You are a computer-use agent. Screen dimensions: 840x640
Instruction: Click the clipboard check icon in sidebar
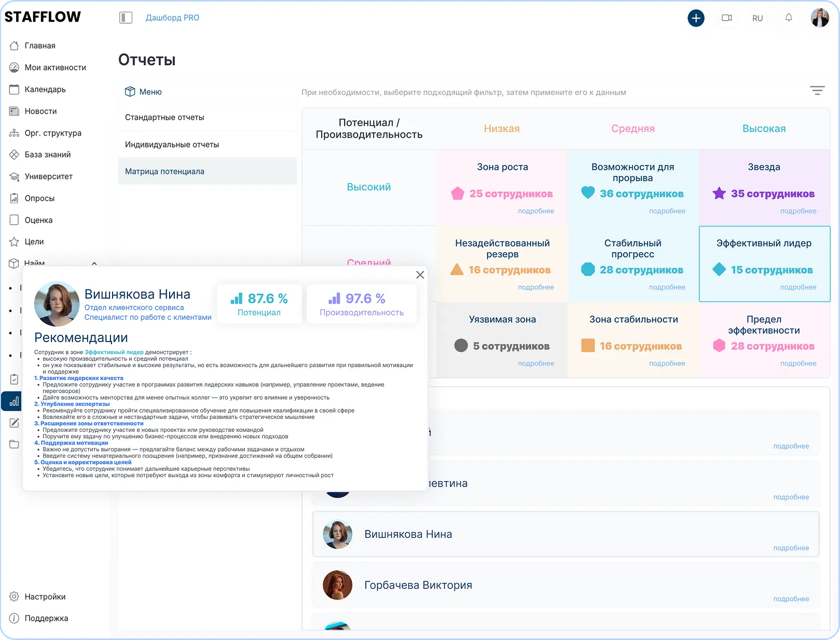point(14,379)
